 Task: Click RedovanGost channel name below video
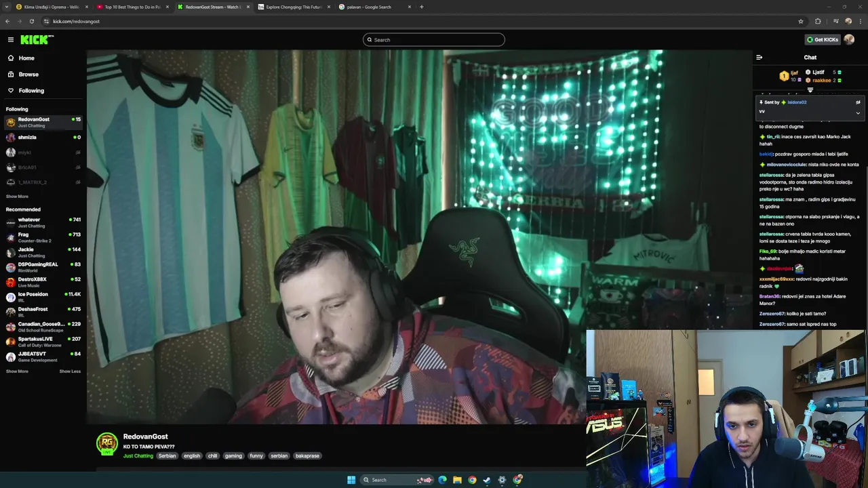pos(145,436)
